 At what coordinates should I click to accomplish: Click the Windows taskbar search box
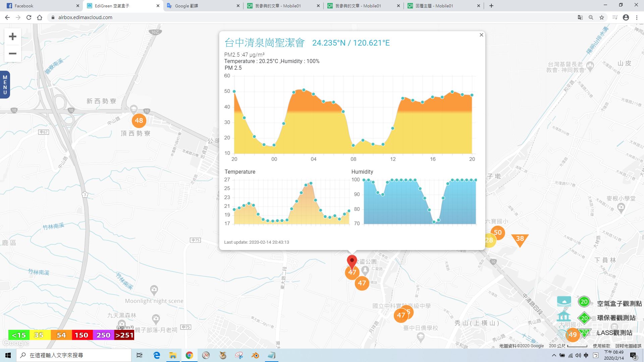coord(74,355)
